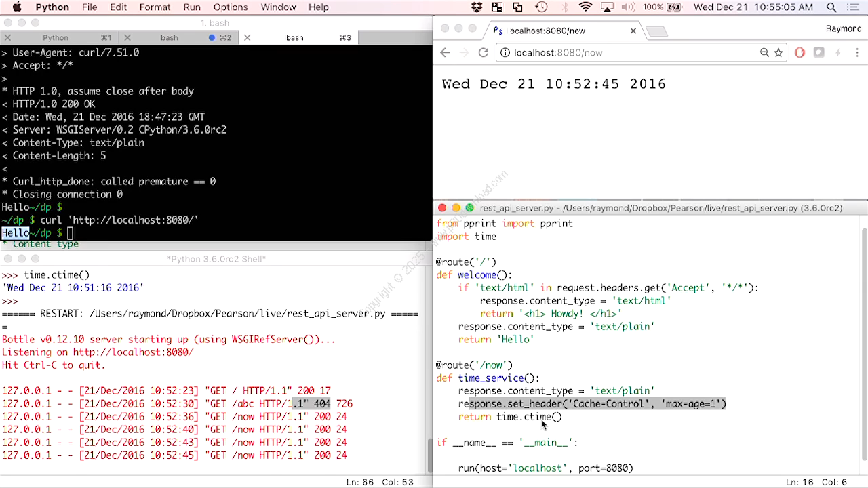
Task: Click the Python Shell vertical scrollbar
Action: 429,455
